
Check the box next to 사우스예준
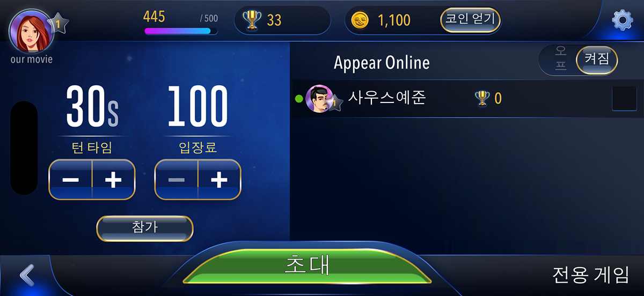coord(624,99)
